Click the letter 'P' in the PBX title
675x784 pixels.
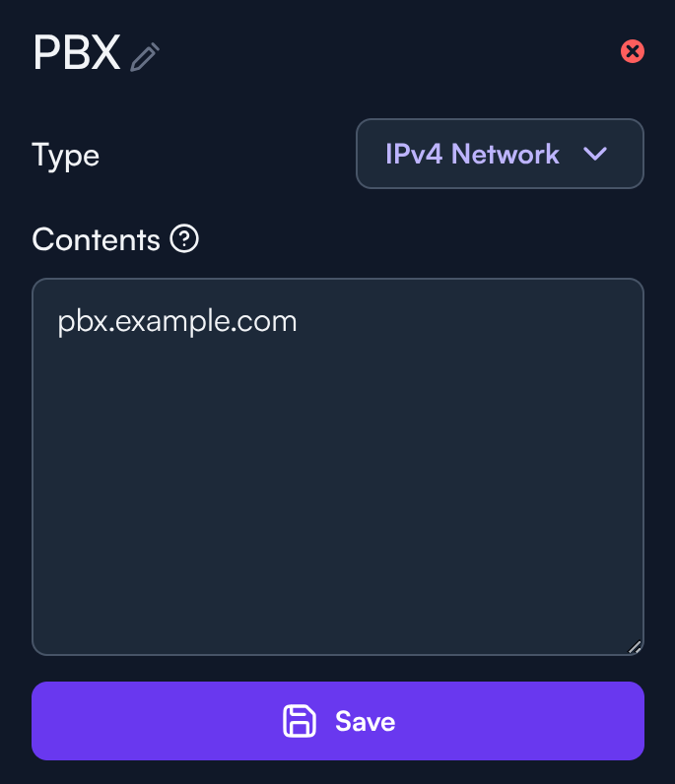pyautogui.click(x=46, y=53)
